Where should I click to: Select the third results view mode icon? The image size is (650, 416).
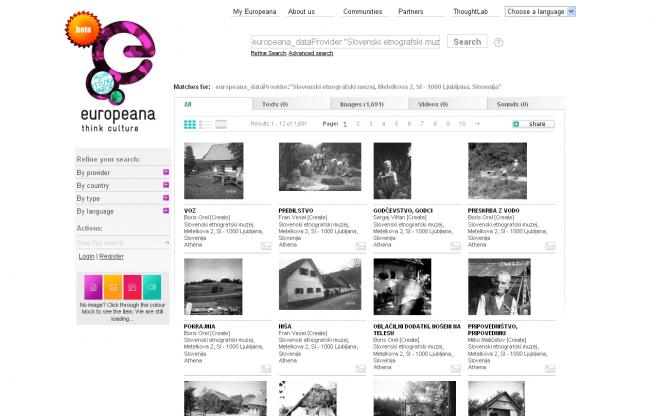click(221, 124)
